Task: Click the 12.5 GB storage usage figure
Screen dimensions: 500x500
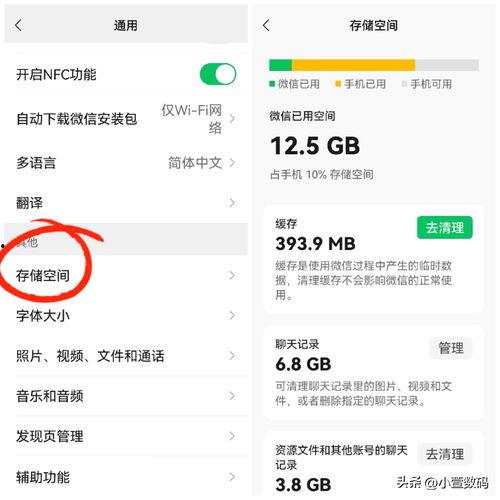Action: click(x=315, y=146)
